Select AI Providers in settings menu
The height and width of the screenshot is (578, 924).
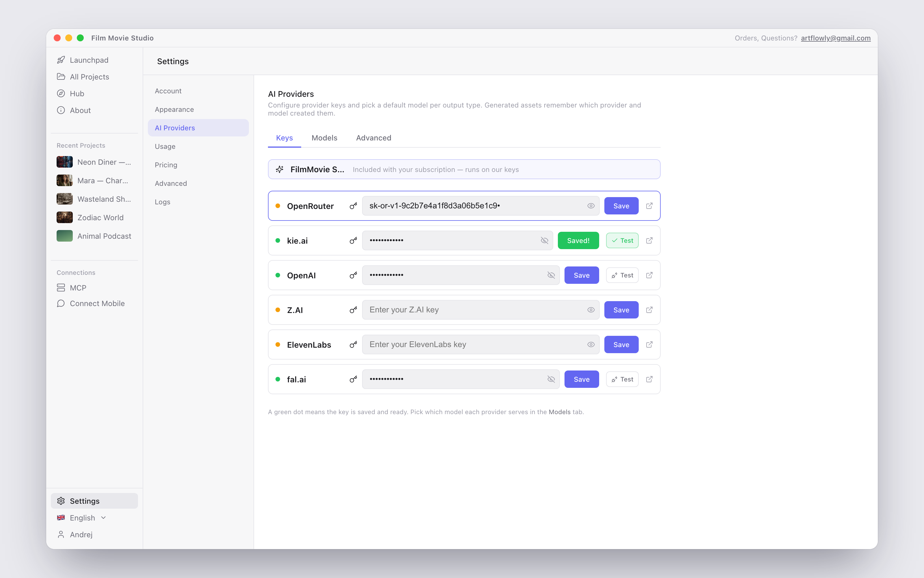[x=198, y=128]
